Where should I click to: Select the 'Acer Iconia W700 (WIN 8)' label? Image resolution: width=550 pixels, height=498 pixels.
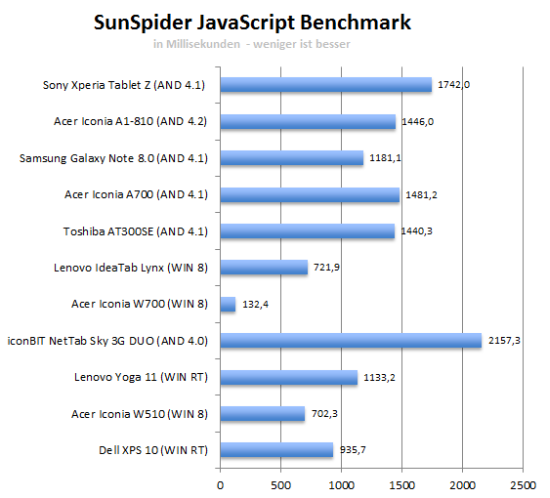[x=140, y=304]
